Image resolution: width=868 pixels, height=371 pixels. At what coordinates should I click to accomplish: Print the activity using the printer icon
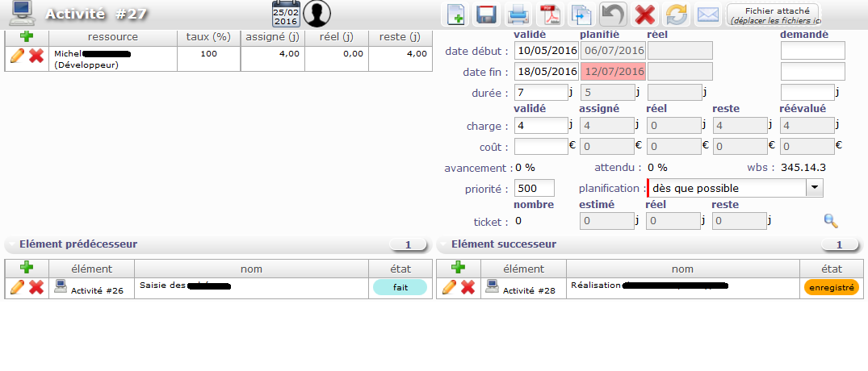(518, 15)
